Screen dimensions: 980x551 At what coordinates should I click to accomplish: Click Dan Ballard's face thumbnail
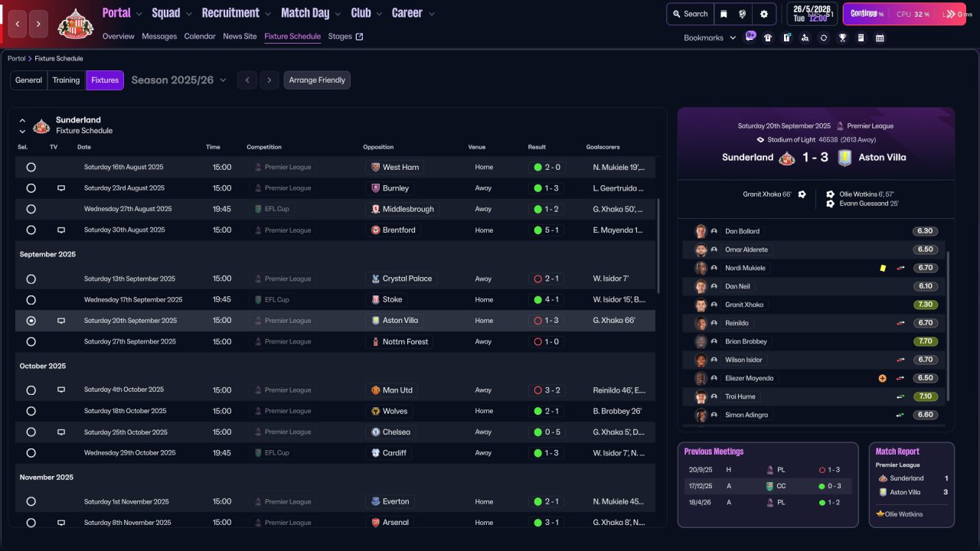[x=701, y=231]
